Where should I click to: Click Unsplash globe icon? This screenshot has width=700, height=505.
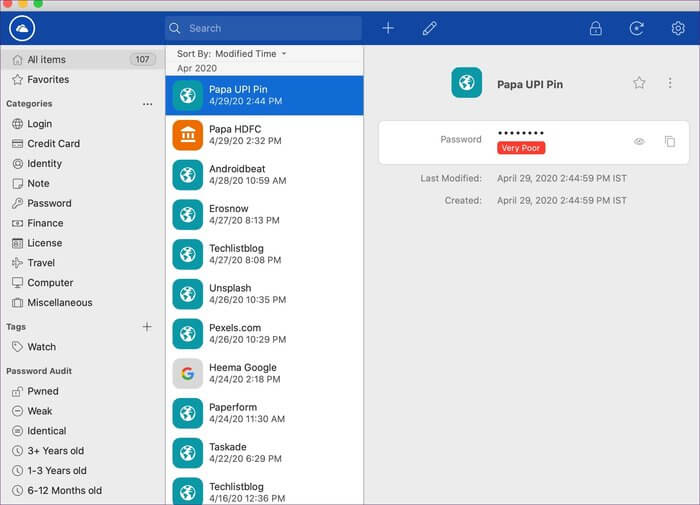pos(188,294)
